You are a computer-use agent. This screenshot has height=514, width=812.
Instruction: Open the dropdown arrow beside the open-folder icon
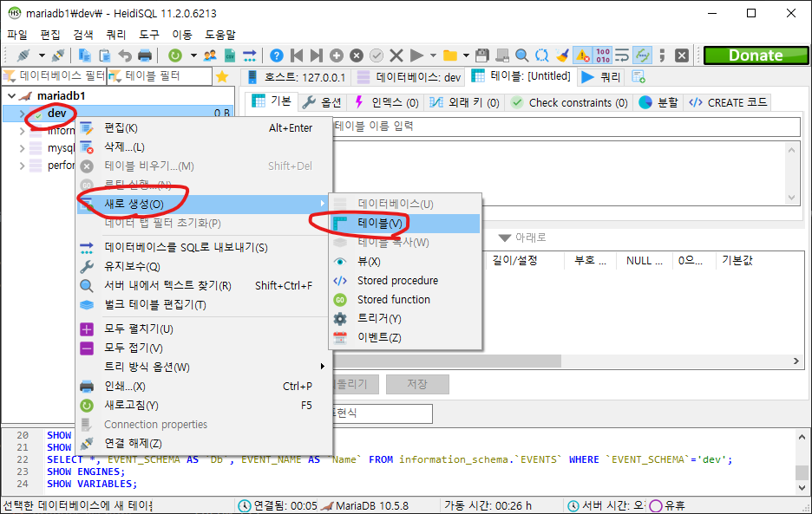click(466, 55)
